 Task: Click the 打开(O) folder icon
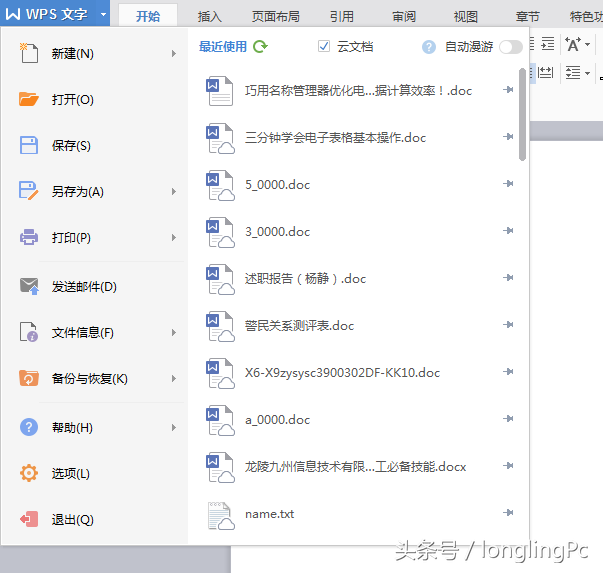click(29, 99)
